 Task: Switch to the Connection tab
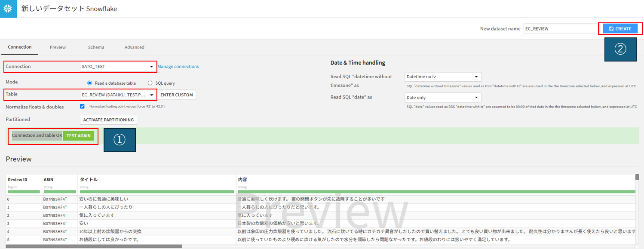coord(20,47)
